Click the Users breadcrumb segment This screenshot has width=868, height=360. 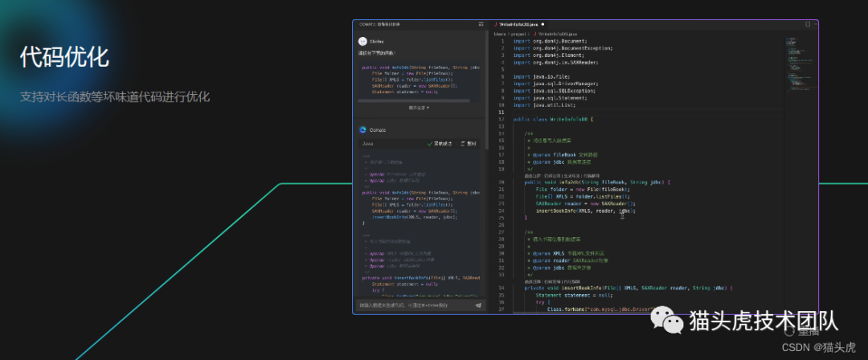click(x=500, y=34)
